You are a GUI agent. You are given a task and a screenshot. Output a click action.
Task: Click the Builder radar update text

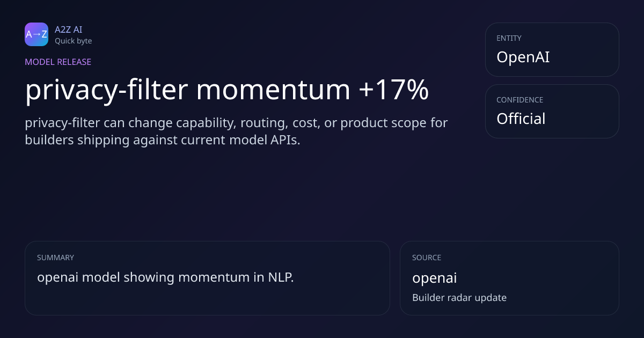click(x=459, y=297)
